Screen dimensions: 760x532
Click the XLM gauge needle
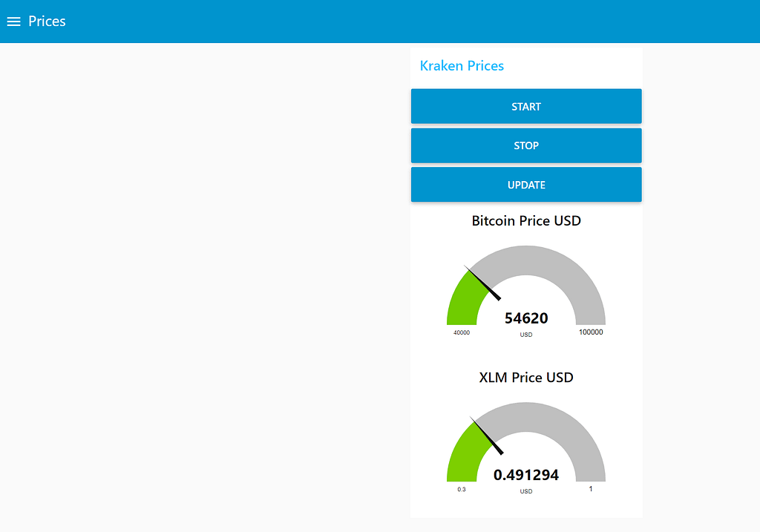tap(487, 435)
